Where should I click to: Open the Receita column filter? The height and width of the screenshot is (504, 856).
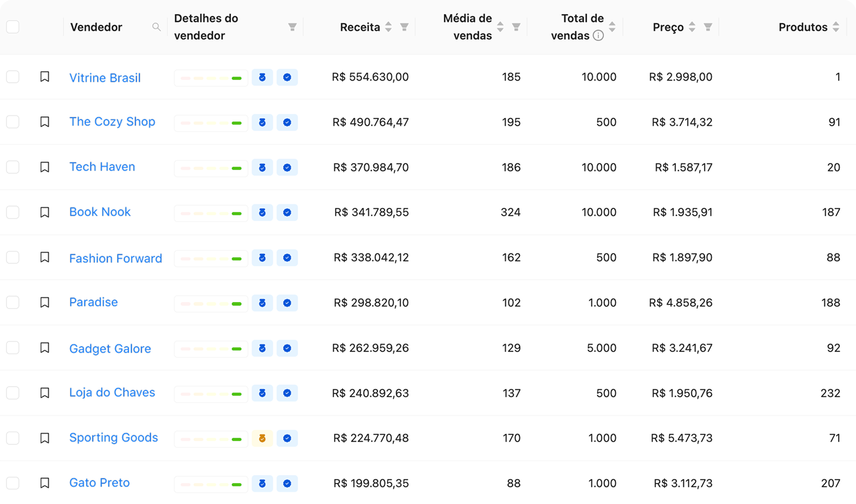pyautogui.click(x=404, y=27)
